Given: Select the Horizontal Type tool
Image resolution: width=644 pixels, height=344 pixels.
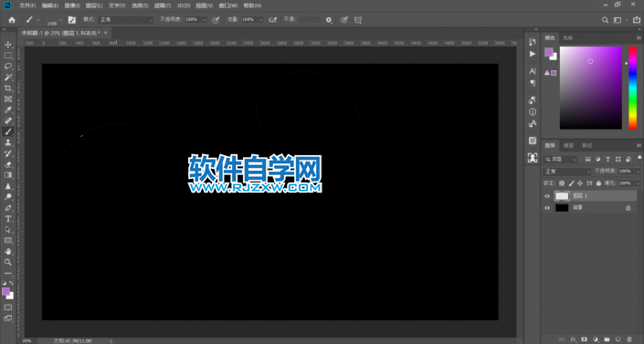Looking at the screenshot, I should click(8, 219).
